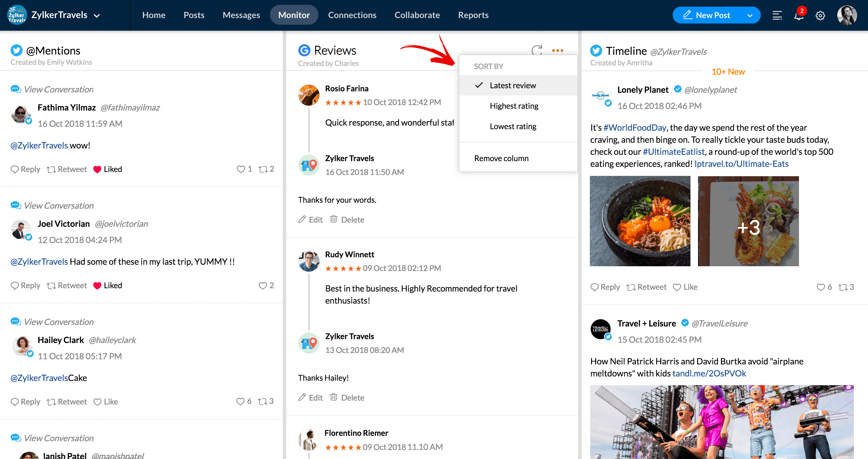Image resolution: width=868 pixels, height=459 pixels.
Task: Retweet Hailey Clark's mention
Action: coord(67,402)
